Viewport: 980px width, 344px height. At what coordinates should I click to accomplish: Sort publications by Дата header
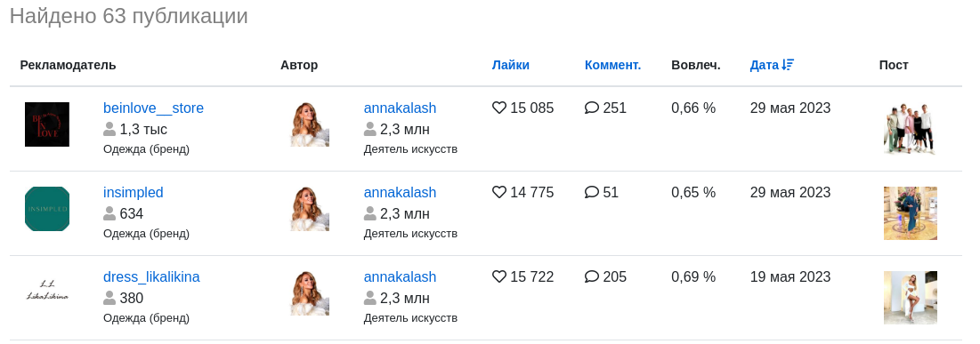[765, 65]
